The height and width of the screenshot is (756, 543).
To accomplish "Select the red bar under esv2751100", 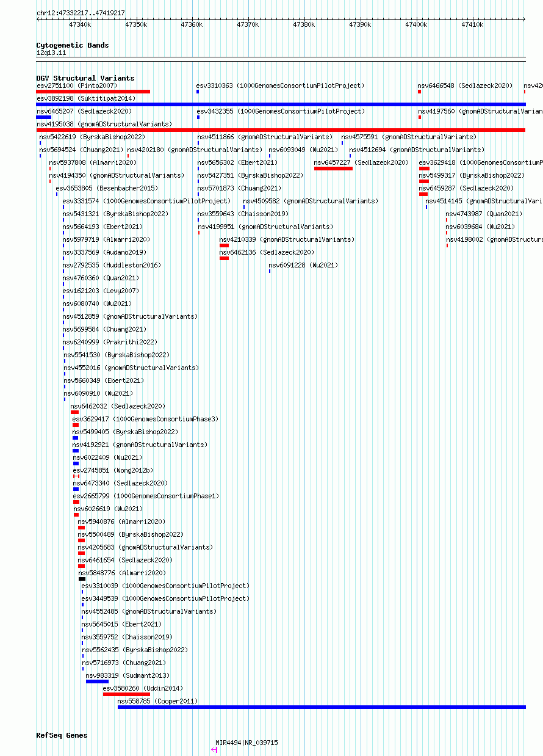I will [93, 92].
